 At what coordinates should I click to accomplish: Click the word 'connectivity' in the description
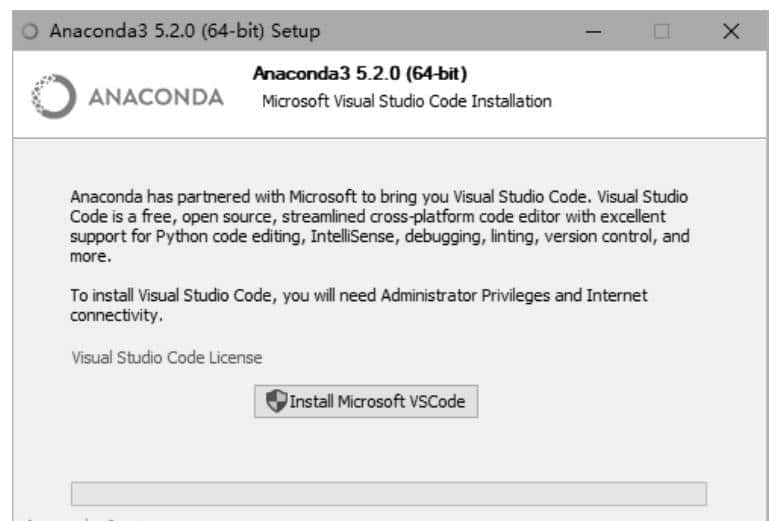pos(113,316)
